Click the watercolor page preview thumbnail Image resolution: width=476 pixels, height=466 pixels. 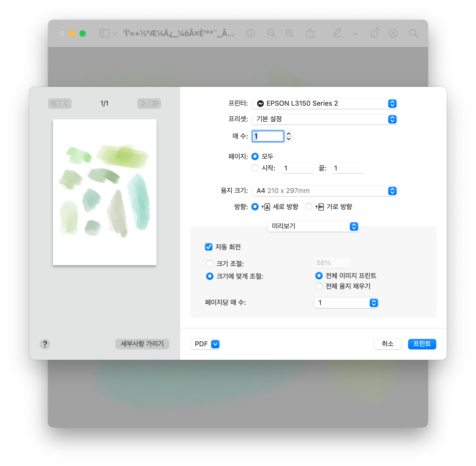tap(105, 192)
